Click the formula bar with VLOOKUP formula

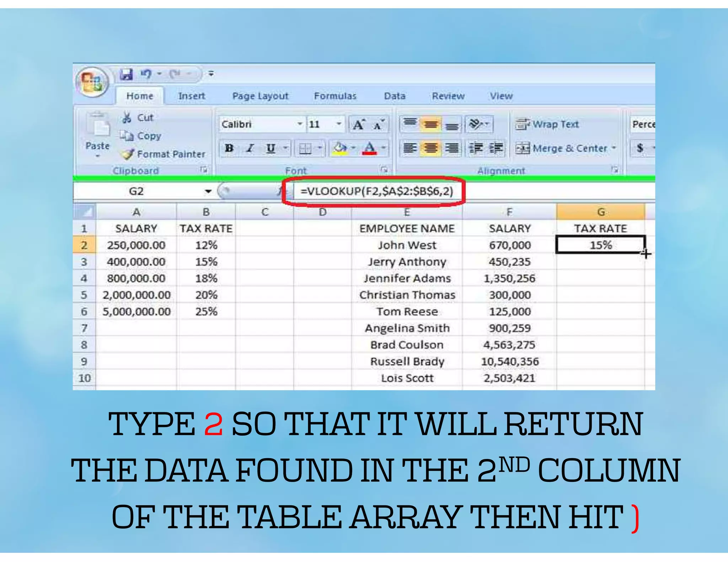pos(376,191)
